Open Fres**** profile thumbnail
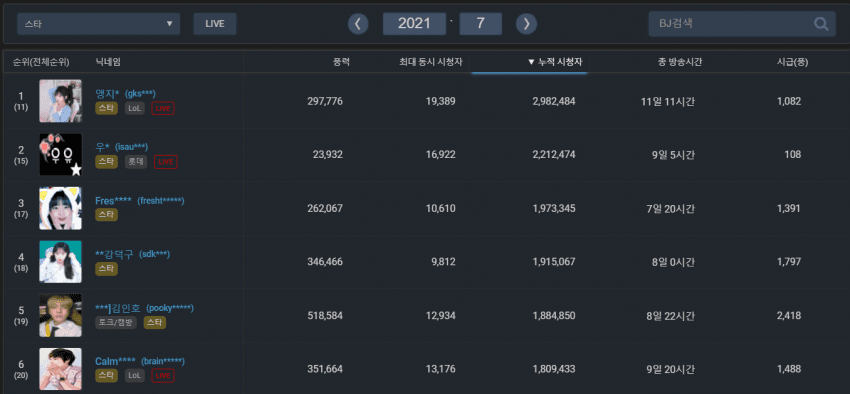The height and width of the screenshot is (394, 850). coord(60,208)
